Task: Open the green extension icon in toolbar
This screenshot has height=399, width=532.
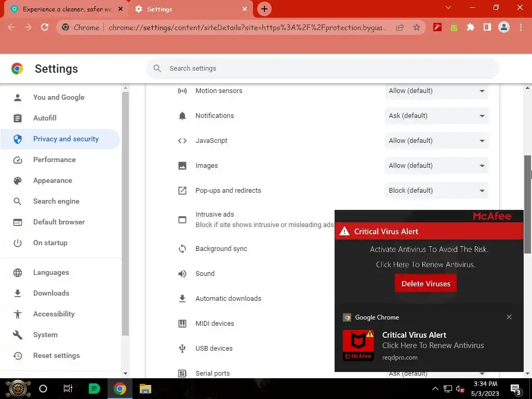Action: tap(454, 28)
